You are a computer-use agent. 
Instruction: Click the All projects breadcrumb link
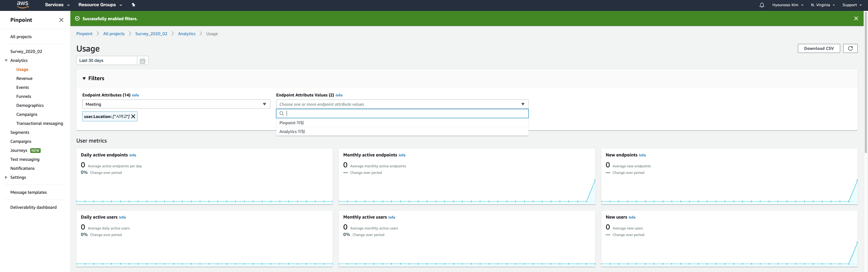point(114,34)
